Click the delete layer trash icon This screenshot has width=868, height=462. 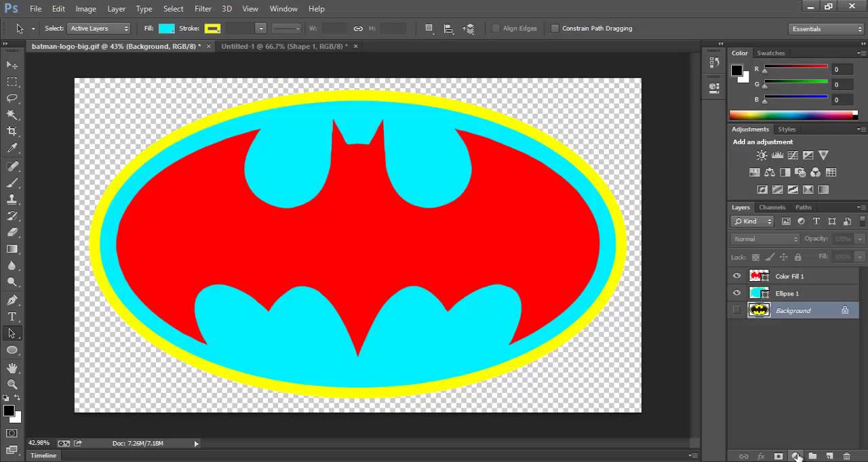coord(846,457)
